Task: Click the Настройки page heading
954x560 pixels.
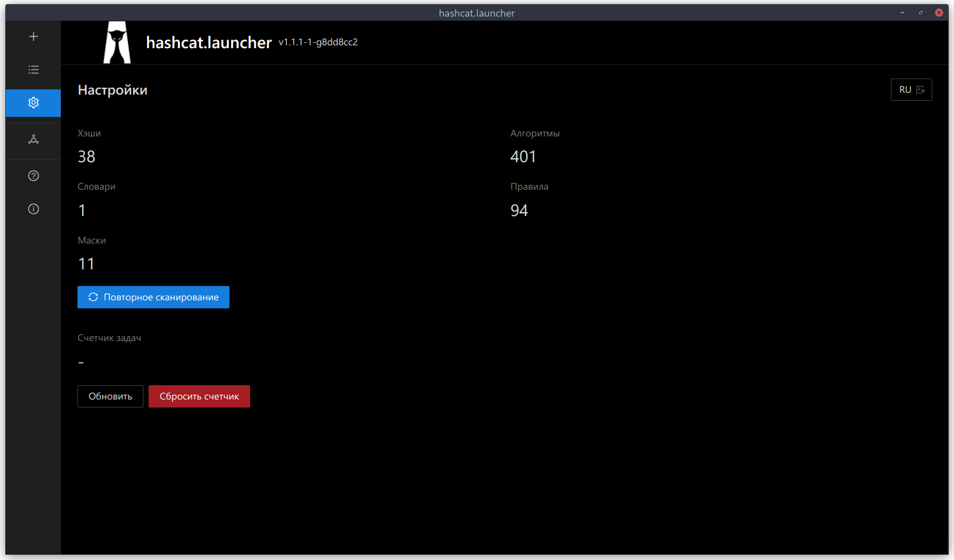Action: point(112,90)
